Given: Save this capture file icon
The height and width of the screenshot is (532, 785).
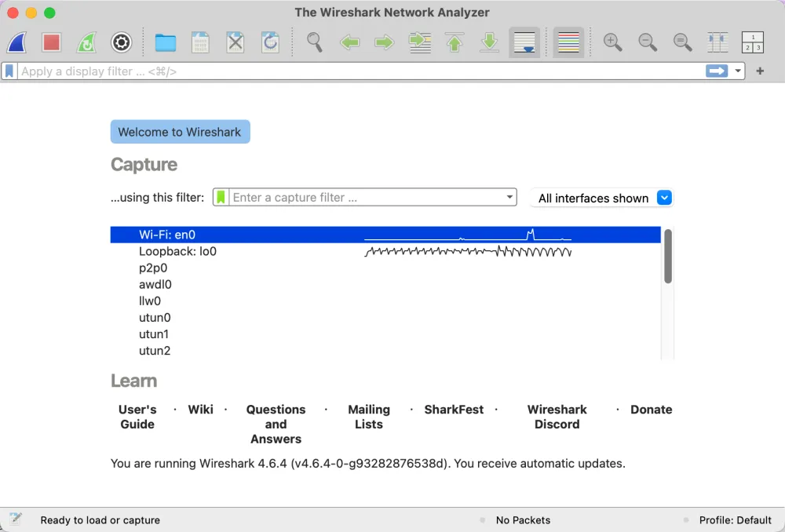Looking at the screenshot, I should tap(200, 42).
